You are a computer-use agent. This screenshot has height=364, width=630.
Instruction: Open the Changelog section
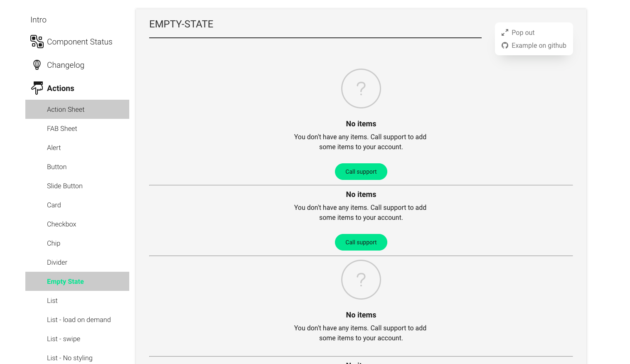(66, 65)
